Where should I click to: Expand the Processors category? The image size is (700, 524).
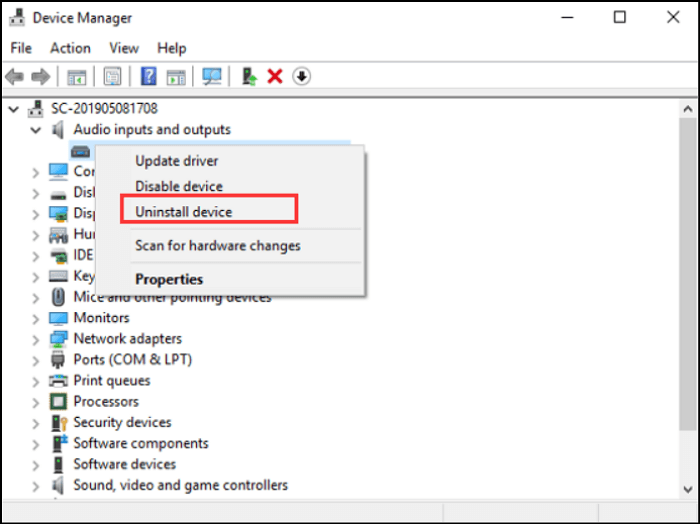tap(36, 402)
